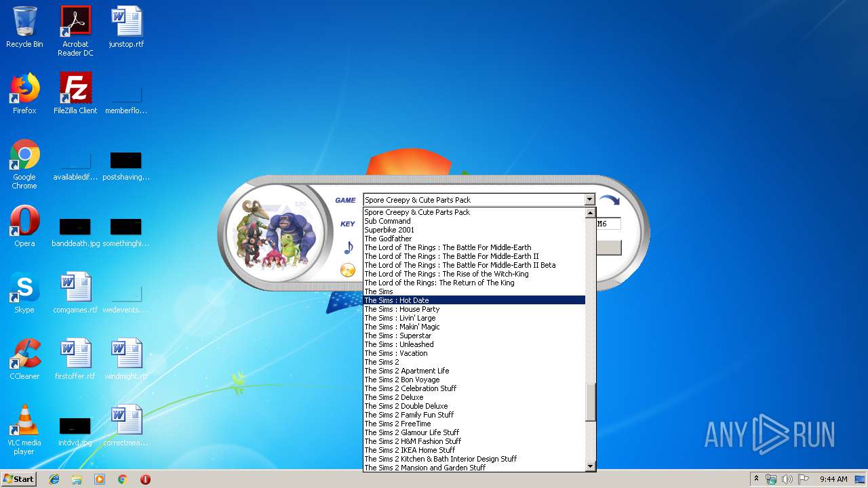Select The Sims 2 Double Deluxe

point(474,406)
